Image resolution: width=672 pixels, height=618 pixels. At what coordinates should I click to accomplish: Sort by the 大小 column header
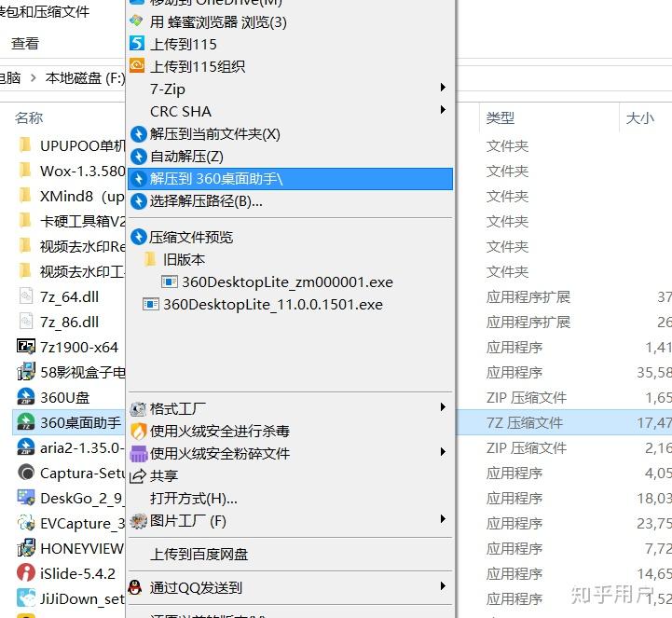click(640, 117)
